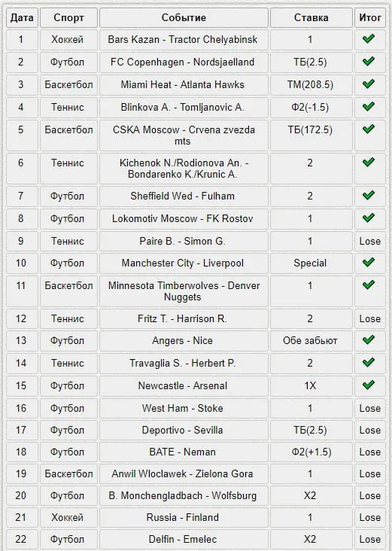The height and width of the screenshot is (551, 392).
Task: Click the Событие column header
Action: click(184, 17)
